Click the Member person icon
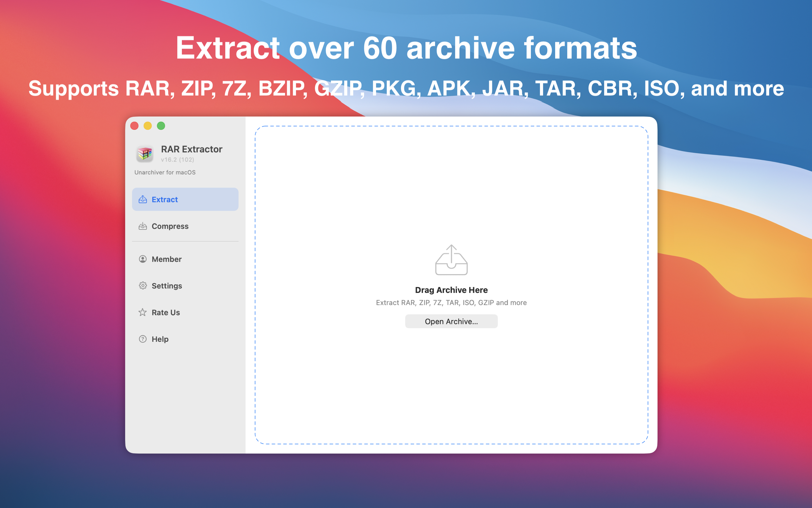The height and width of the screenshot is (508, 812). tap(143, 259)
